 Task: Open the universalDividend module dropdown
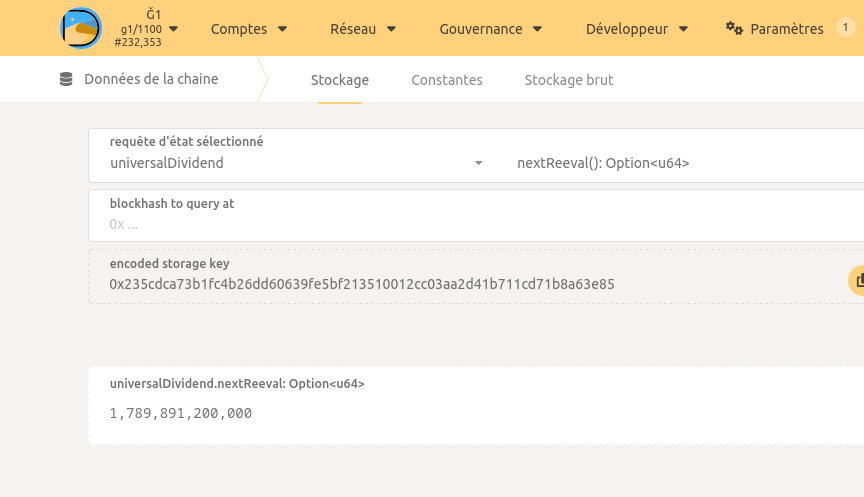(297, 162)
